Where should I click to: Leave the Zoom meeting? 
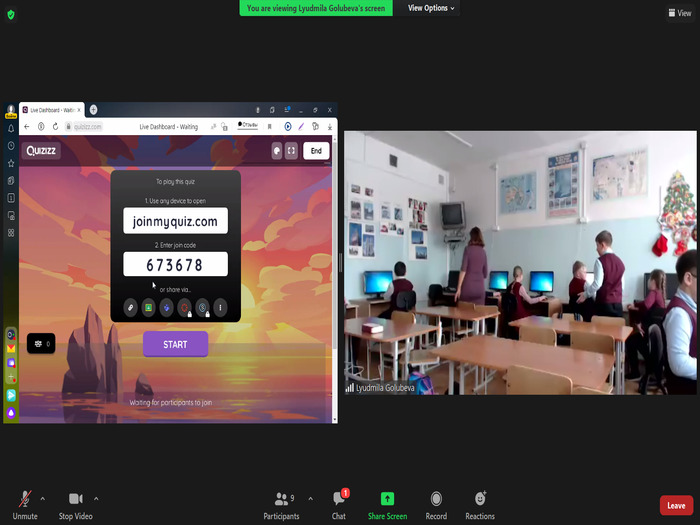(x=676, y=505)
